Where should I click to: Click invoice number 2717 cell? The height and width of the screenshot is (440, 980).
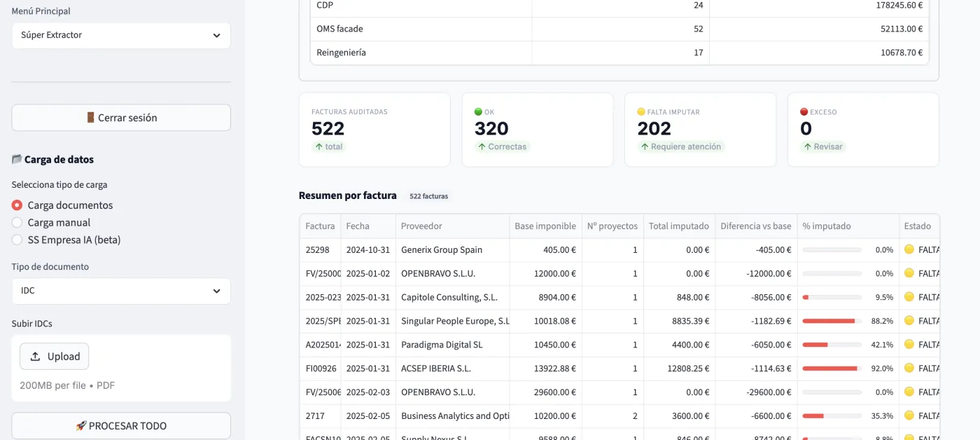click(320, 415)
